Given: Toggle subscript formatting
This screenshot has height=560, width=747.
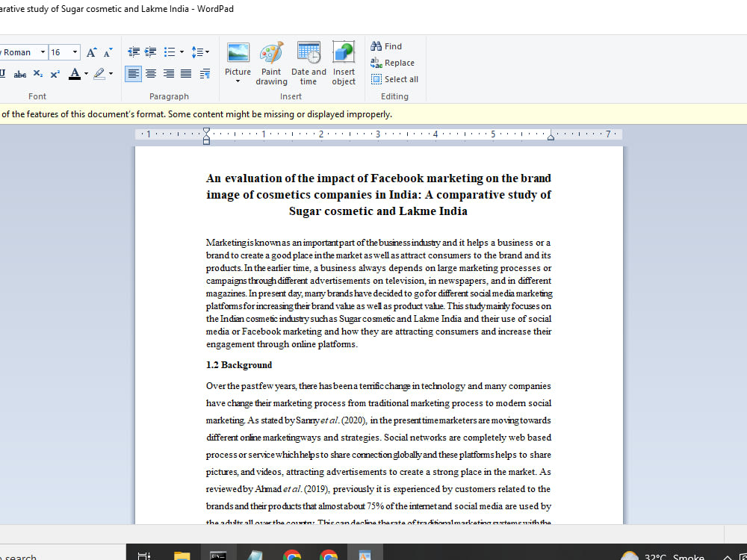Looking at the screenshot, I should [x=38, y=74].
